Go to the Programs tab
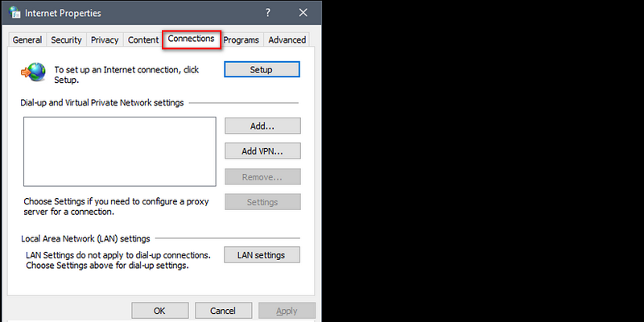The image size is (644, 322). [x=241, y=39]
